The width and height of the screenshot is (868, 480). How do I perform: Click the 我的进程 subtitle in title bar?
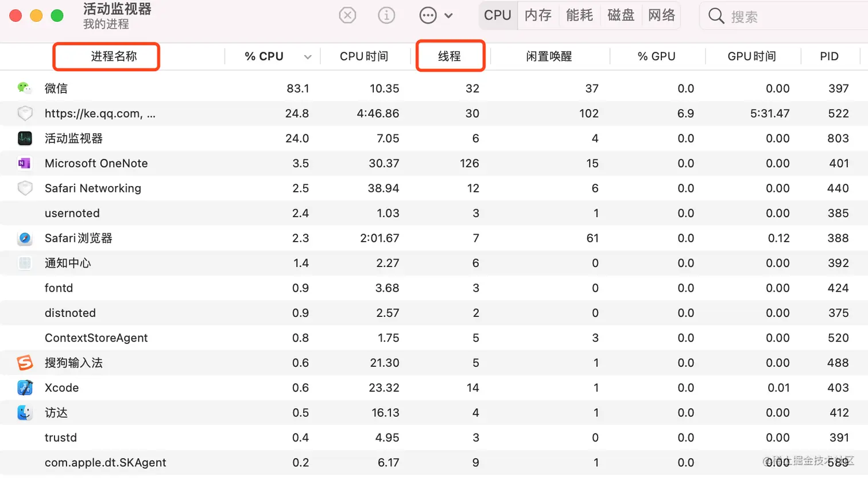[106, 24]
